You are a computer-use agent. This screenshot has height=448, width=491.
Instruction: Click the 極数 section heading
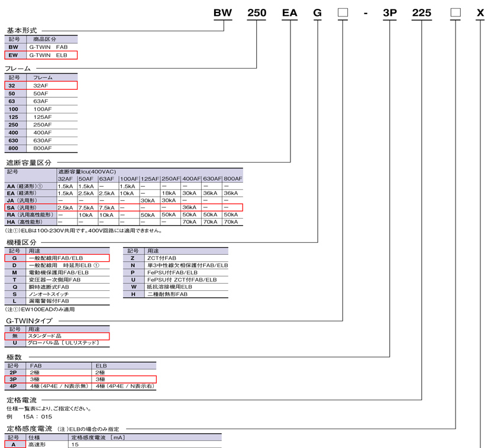tap(14, 357)
